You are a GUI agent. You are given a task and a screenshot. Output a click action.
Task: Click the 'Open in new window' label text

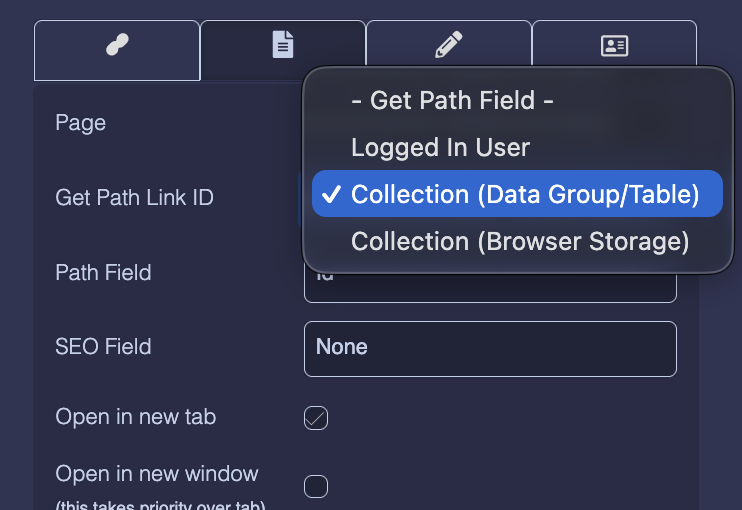click(157, 473)
